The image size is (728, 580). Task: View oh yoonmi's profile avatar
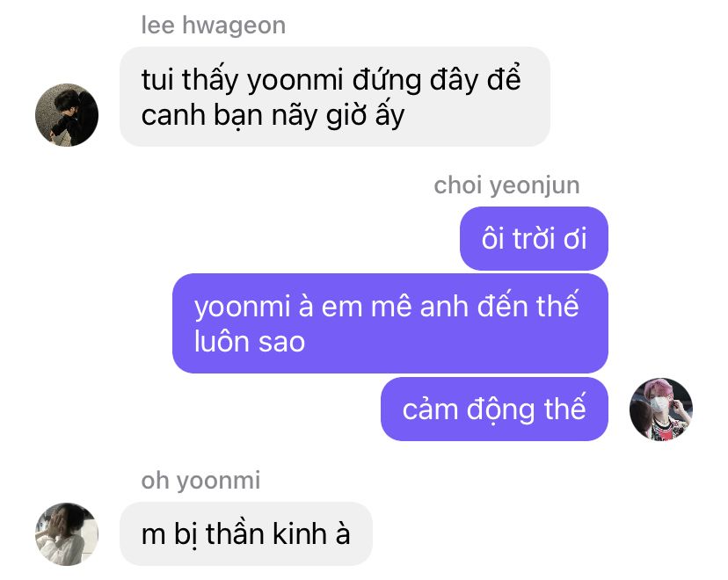67,534
